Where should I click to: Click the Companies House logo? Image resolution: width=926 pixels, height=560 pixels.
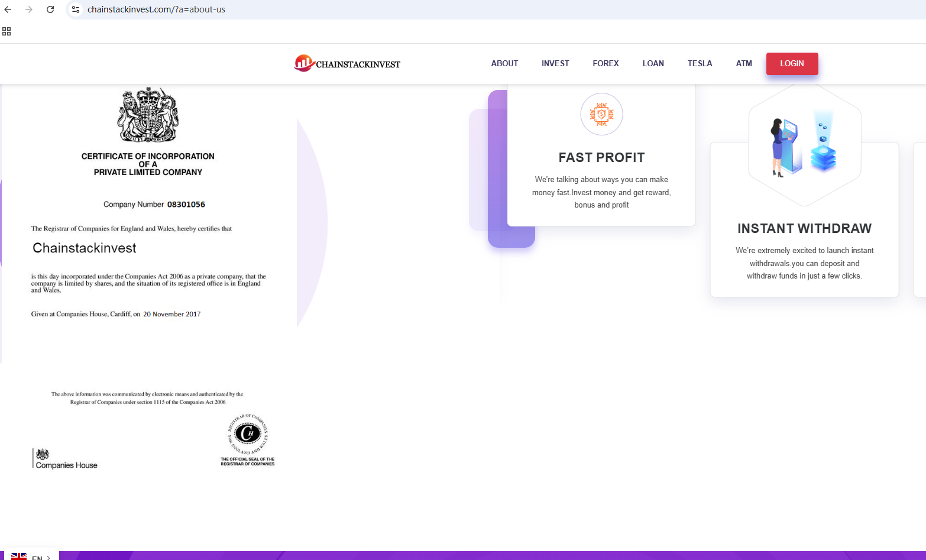(65, 459)
